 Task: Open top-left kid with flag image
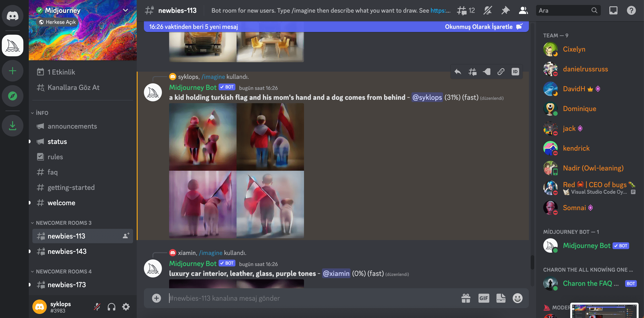(x=203, y=137)
